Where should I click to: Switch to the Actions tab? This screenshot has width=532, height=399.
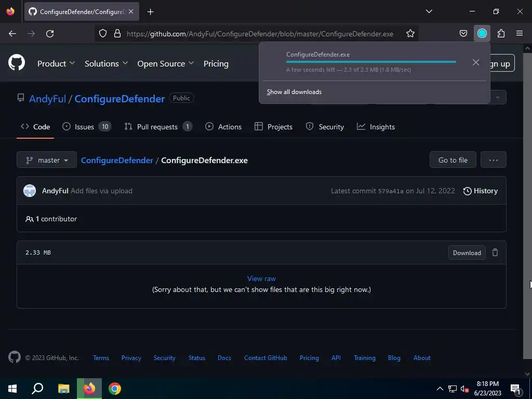coord(223,127)
